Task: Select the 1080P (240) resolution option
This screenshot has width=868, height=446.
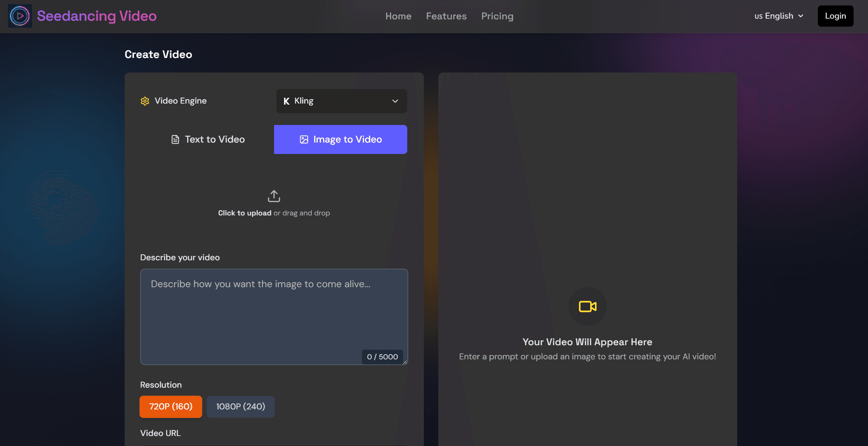Action: (x=240, y=407)
